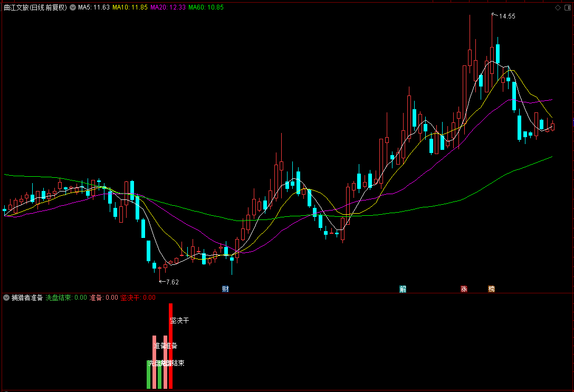Click the MA20 magenta average label

coord(168,7)
